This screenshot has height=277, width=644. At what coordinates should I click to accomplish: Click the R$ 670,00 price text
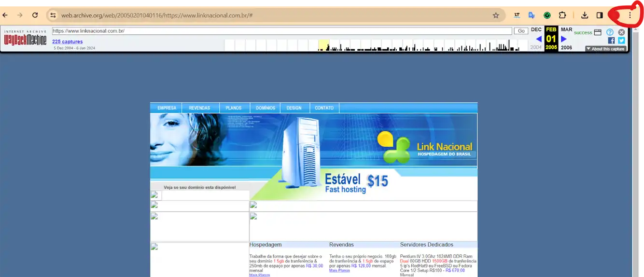455,271
